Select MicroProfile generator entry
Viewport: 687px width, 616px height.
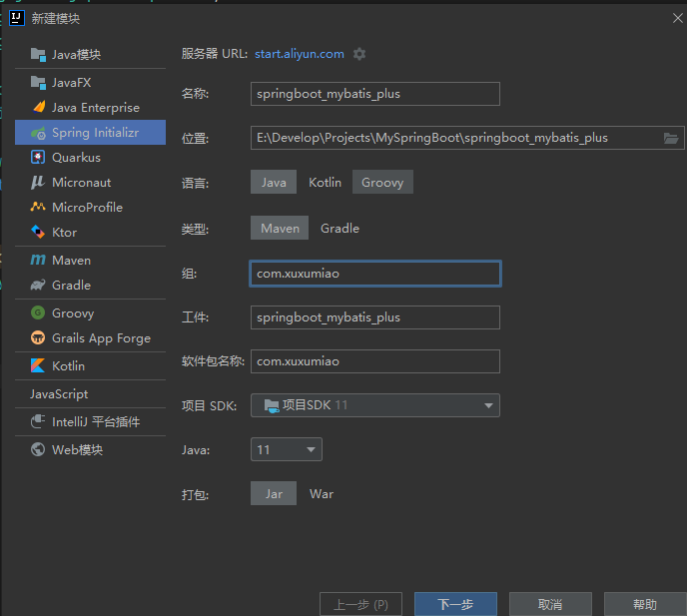click(90, 207)
